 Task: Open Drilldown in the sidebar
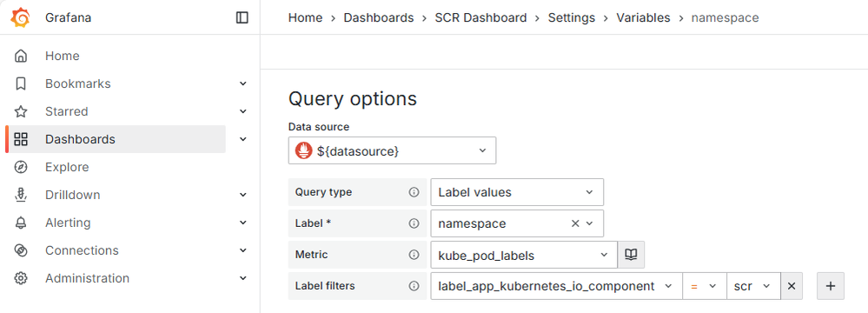(x=72, y=195)
